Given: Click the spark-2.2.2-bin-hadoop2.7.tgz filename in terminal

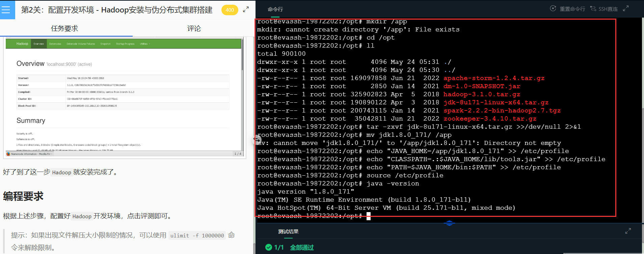Looking at the screenshot, I should (x=502, y=110).
